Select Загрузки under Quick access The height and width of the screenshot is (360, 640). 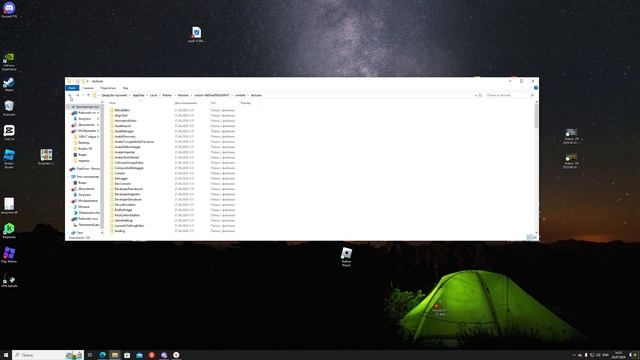84,119
